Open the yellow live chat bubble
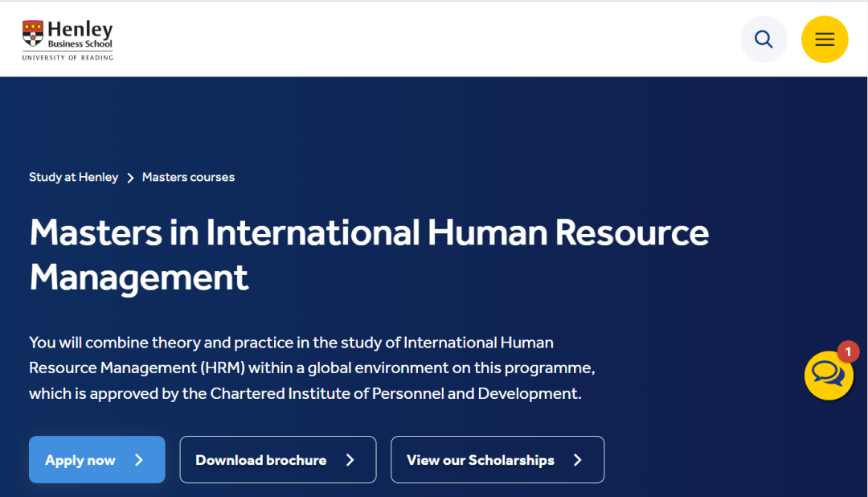Viewport: 868px width, 497px height. pyautogui.click(x=828, y=376)
